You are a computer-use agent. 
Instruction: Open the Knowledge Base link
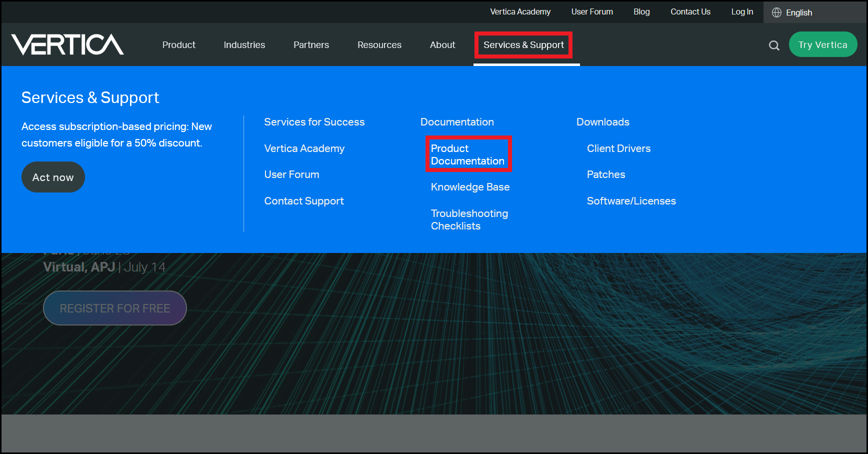tap(470, 187)
